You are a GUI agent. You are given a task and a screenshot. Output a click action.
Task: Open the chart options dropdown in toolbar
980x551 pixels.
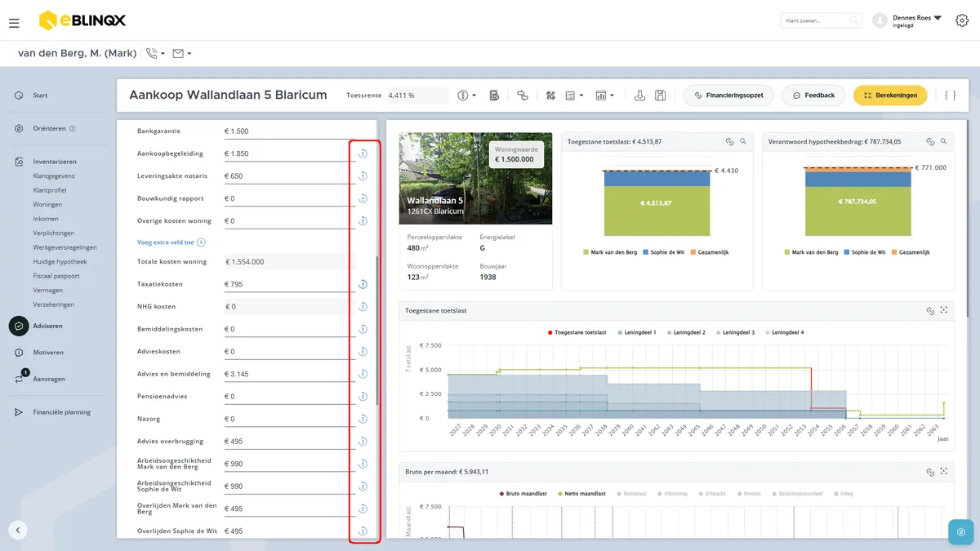(x=604, y=96)
